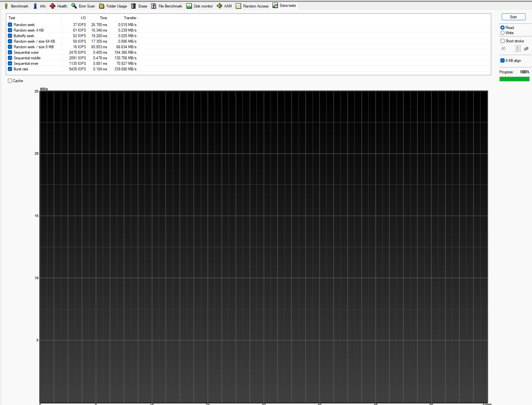532x405 pixels.
Task: Select the Write radio button
Action: (x=503, y=33)
